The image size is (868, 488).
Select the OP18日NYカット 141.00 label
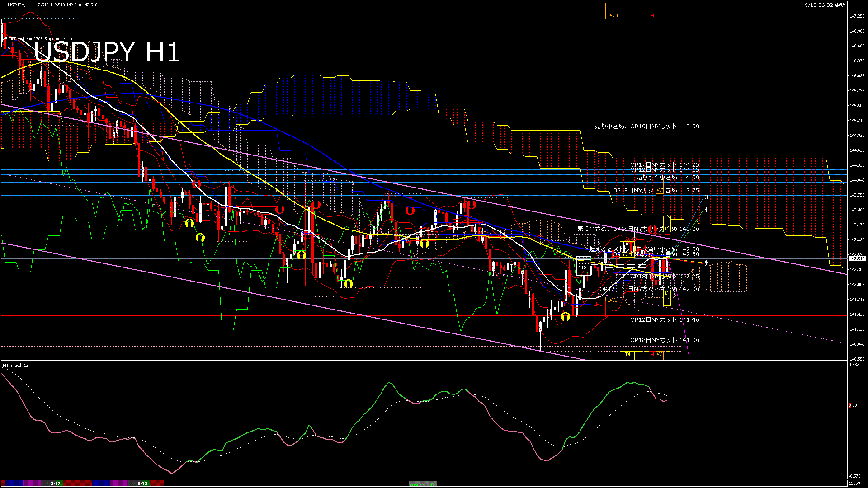[665, 340]
